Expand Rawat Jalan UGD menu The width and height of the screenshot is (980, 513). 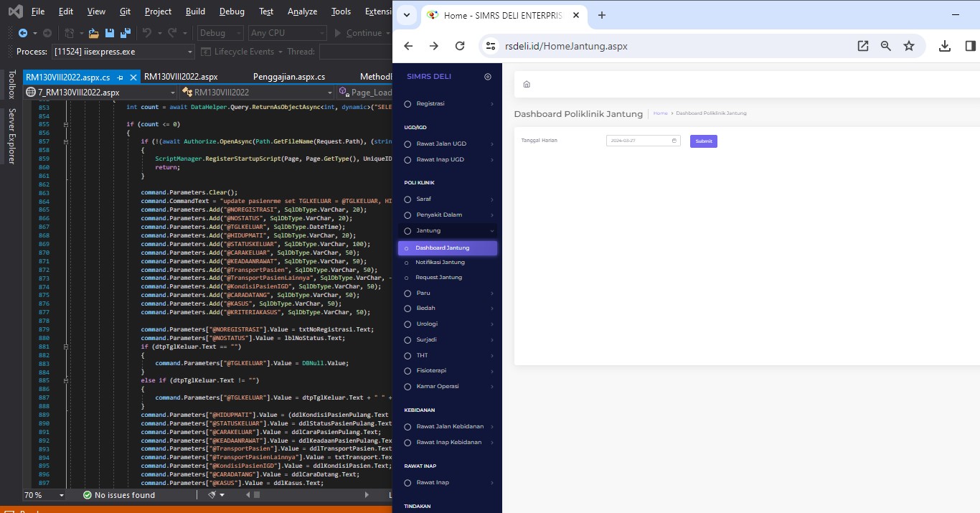pyautogui.click(x=448, y=144)
